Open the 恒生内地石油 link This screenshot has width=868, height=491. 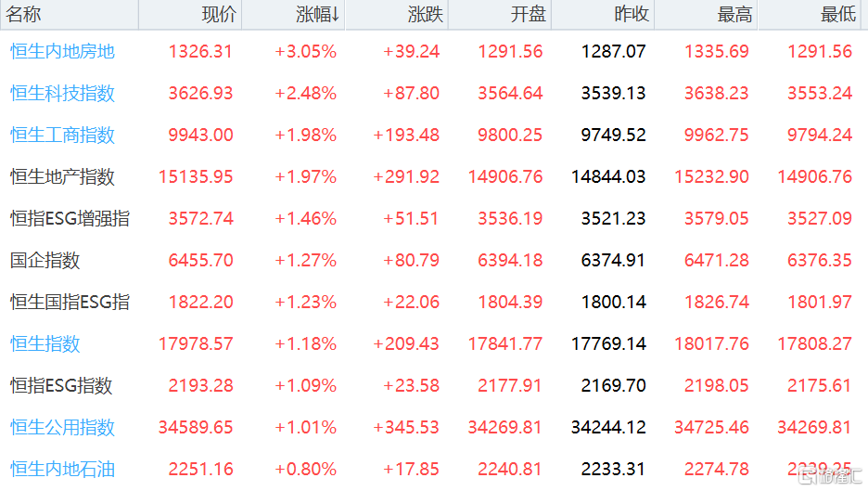point(62,469)
